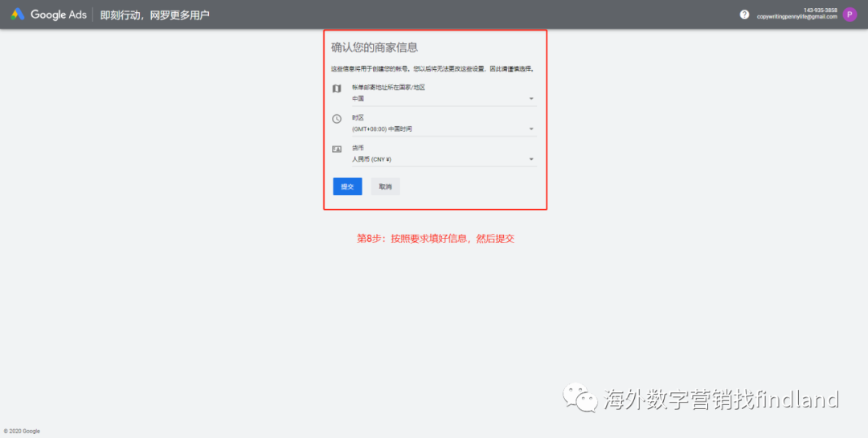Click the blue 提交 submit button
The image size is (868, 438).
tap(348, 186)
